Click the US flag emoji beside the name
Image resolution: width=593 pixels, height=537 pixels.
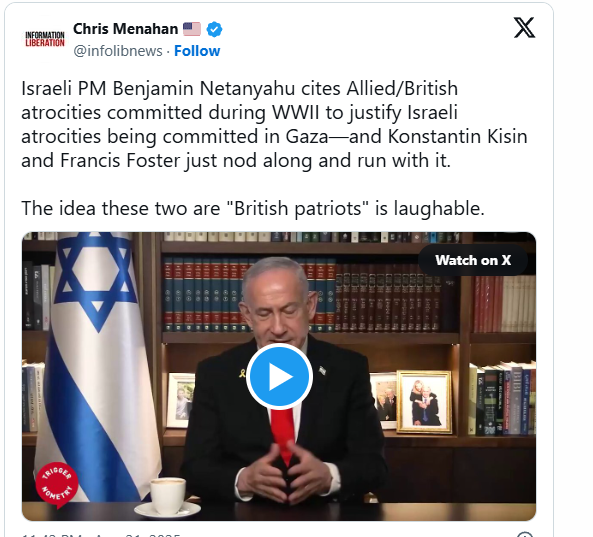point(192,29)
